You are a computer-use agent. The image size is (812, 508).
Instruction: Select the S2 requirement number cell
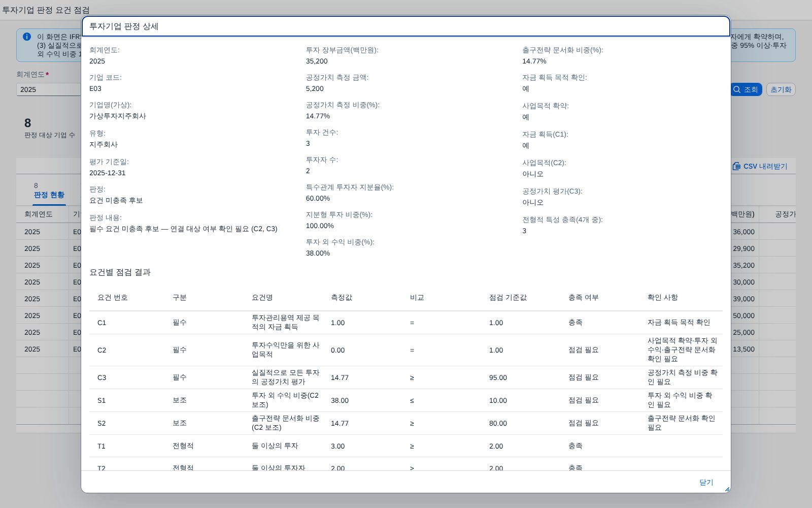click(x=101, y=423)
